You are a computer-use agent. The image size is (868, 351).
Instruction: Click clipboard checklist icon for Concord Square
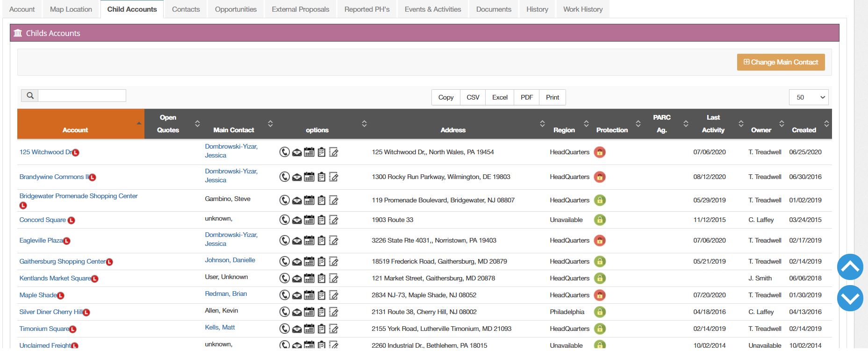click(x=322, y=220)
